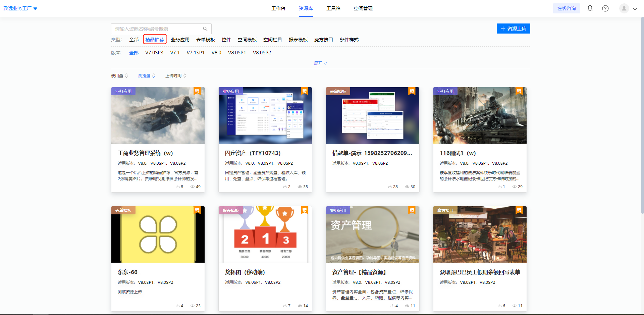
Task: Sort by 使用量
Action: pos(119,76)
